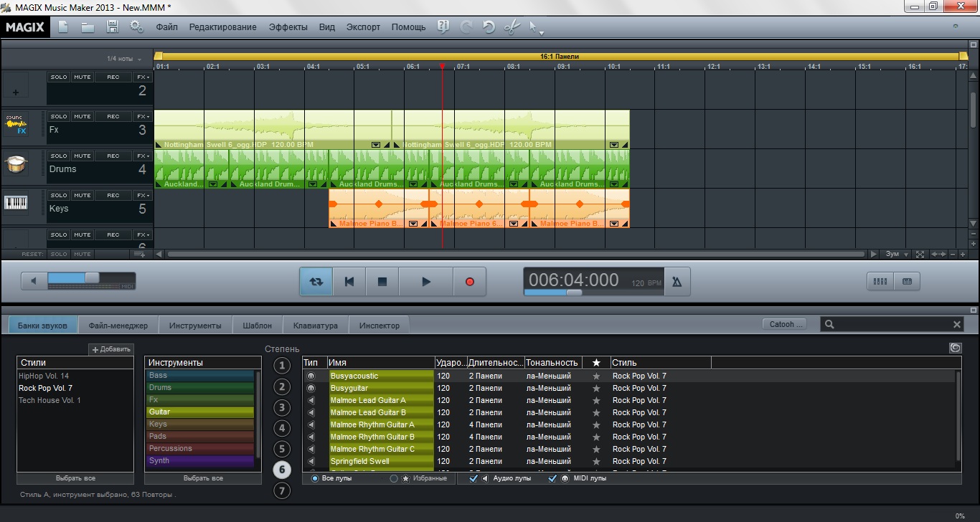Expand the mouse mode arrow dropdown in toolbar
The height and width of the screenshot is (522, 980).
click(542, 32)
